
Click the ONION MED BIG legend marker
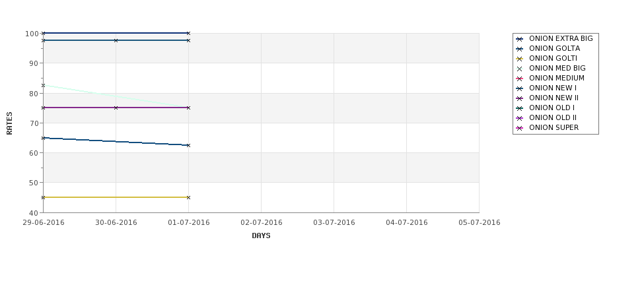[519, 69]
